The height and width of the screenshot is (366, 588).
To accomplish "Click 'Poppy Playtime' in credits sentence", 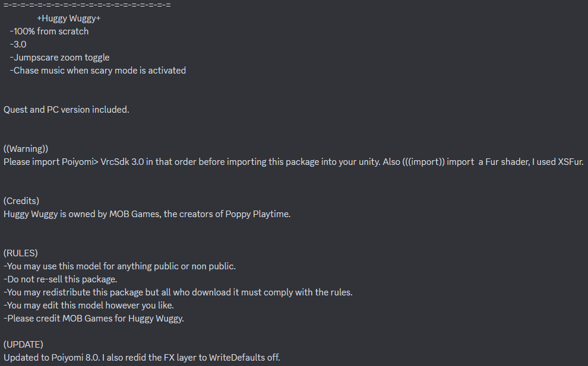I will point(257,214).
